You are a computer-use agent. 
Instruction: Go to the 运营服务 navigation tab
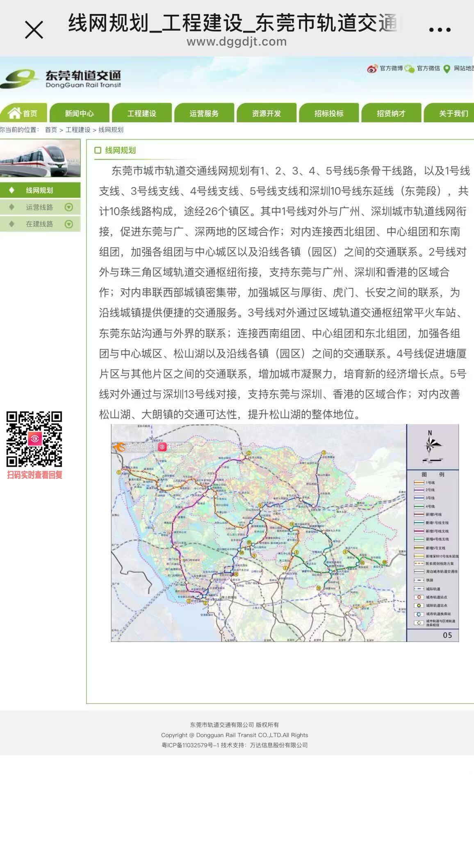pyautogui.click(x=204, y=114)
